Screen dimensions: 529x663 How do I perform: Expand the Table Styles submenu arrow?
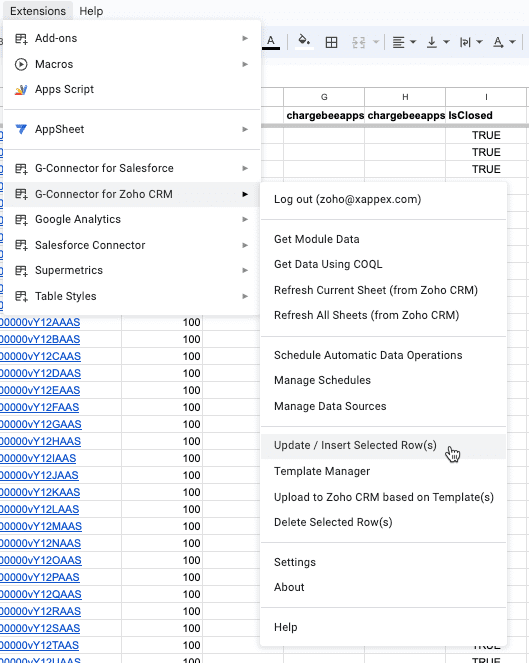coord(245,296)
